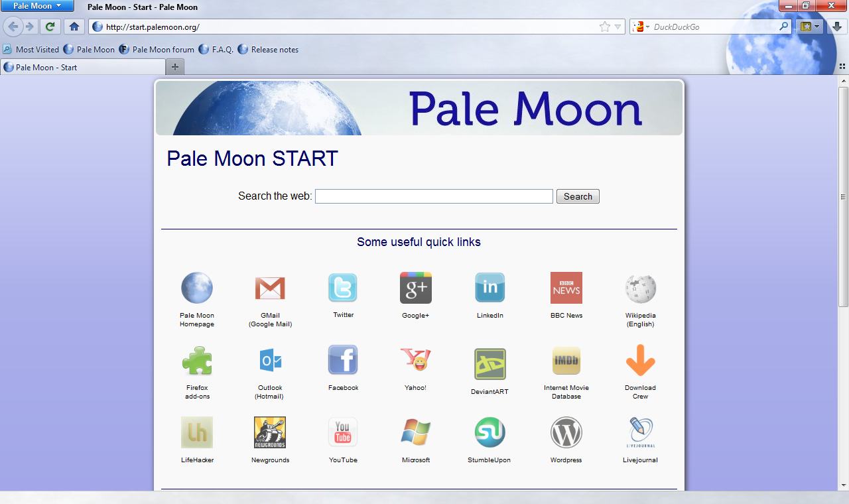
Task: Open the Pale Moon application menu
Action: (37, 6)
